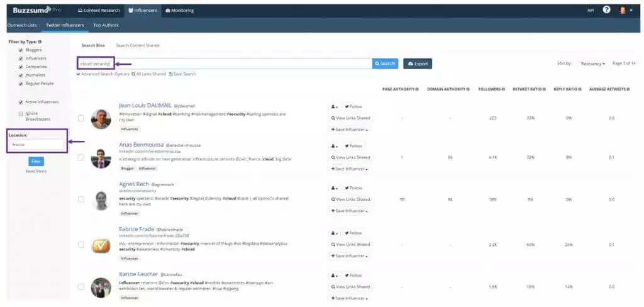The width and height of the screenshot is (644, 307).
Task: View links shared by Jean-Louis DAUMAIL
Action: (350, 118)
